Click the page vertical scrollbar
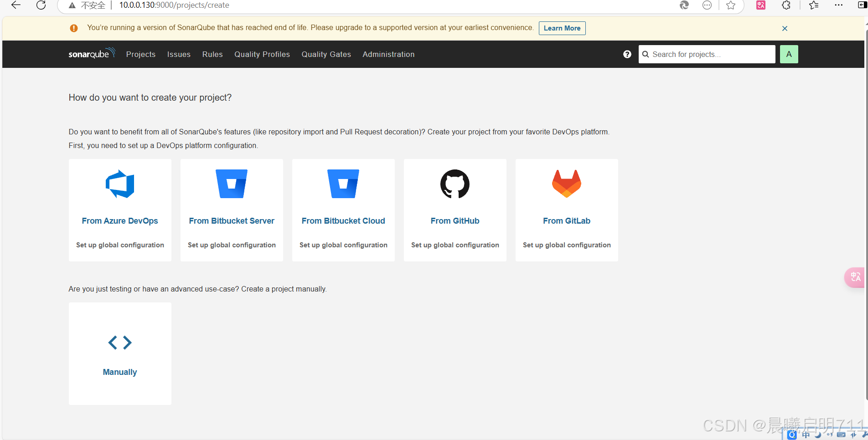The width and height of the screenshot is (868, 440). [x=866, y=214]
